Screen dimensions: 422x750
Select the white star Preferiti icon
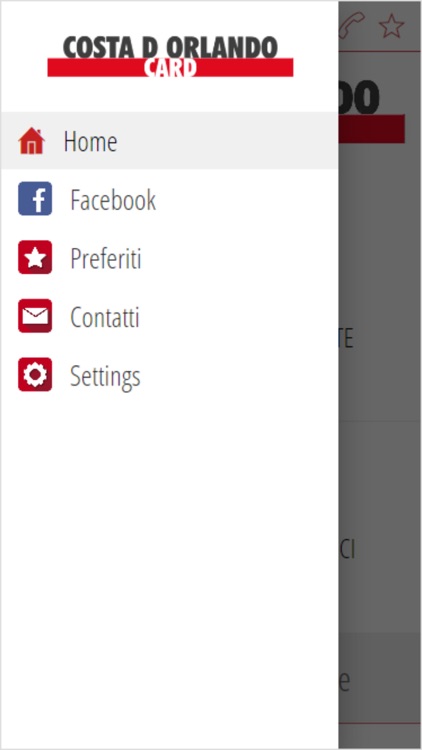(35, 257)
